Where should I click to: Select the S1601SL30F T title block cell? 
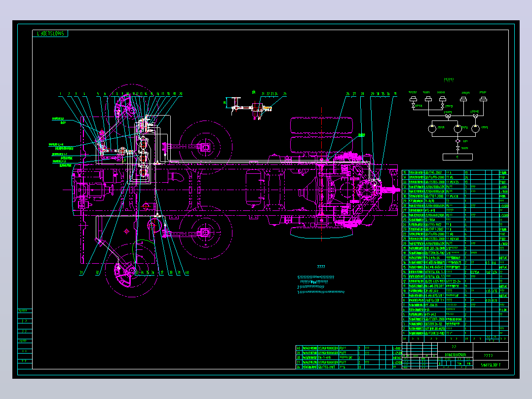491,365
